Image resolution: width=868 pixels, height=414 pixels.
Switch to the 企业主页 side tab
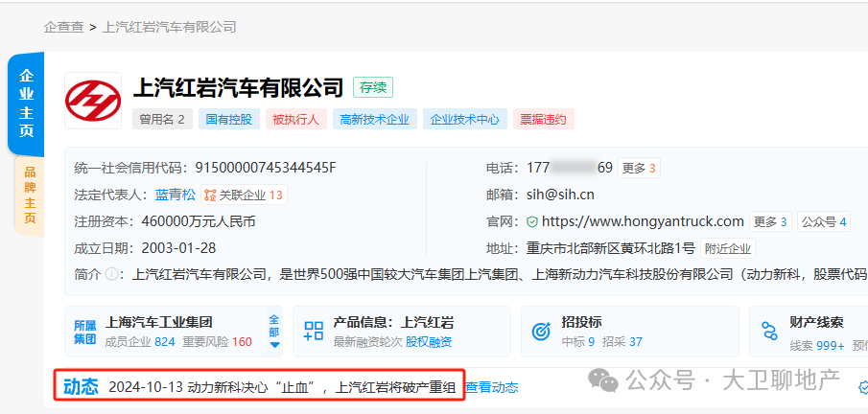click(x=26, y=103)
